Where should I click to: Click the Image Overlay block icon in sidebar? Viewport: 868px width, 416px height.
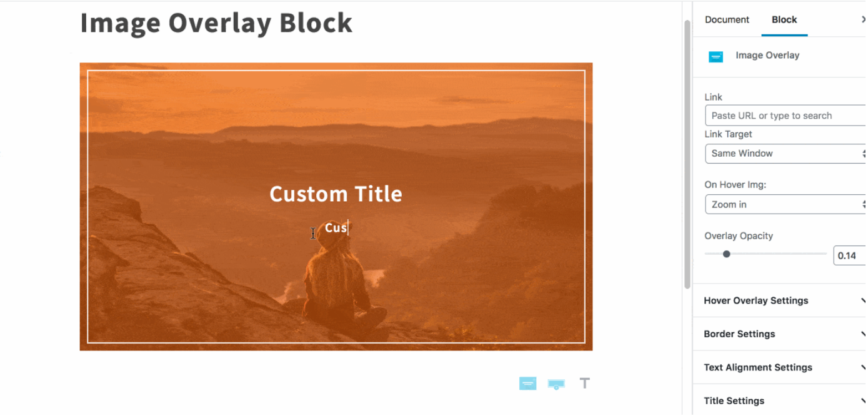716,57
